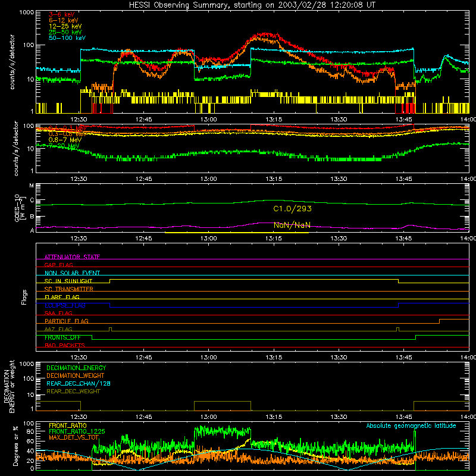Select the AAZ_FLAG label
This screenshot has height=476, width=476.
(58, 329)
